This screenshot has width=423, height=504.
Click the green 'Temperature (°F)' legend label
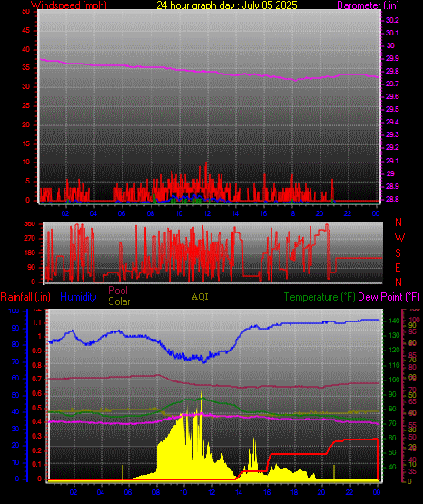[320, 297]
